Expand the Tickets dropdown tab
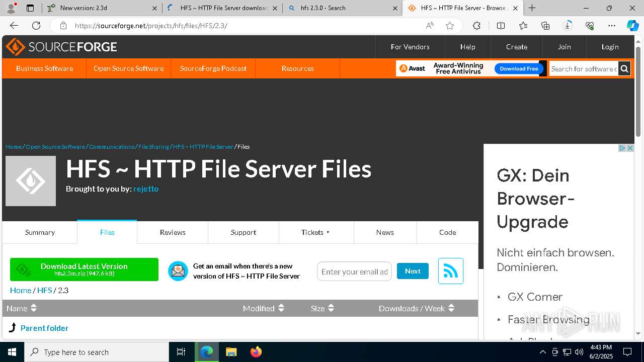The height and width of the screenshot is (362, 644). (316, 232)
